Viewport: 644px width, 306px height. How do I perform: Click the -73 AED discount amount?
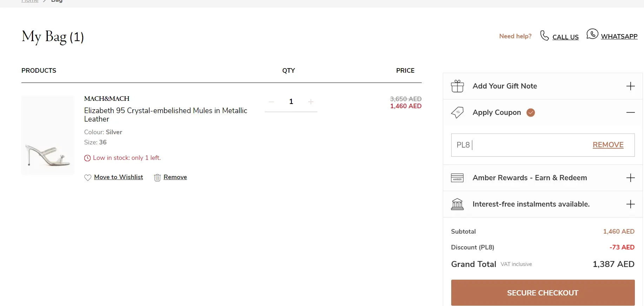(622, 247)
